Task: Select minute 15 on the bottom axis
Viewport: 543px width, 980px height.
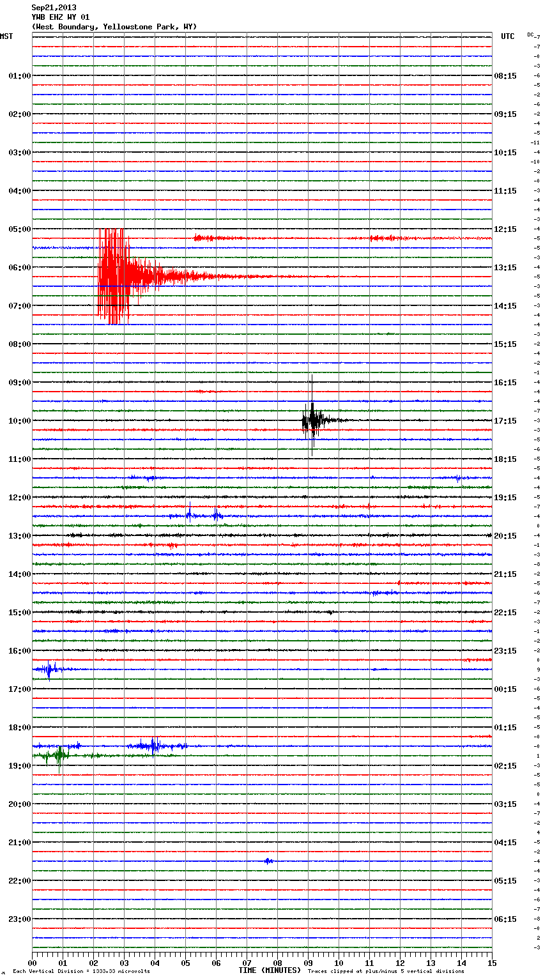Action: [492, 963]
